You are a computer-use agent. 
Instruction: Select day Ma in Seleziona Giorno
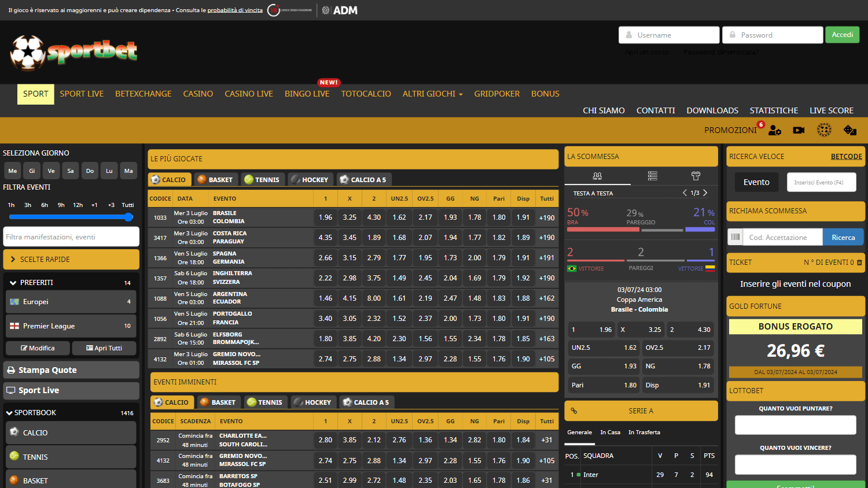point(128,171)
